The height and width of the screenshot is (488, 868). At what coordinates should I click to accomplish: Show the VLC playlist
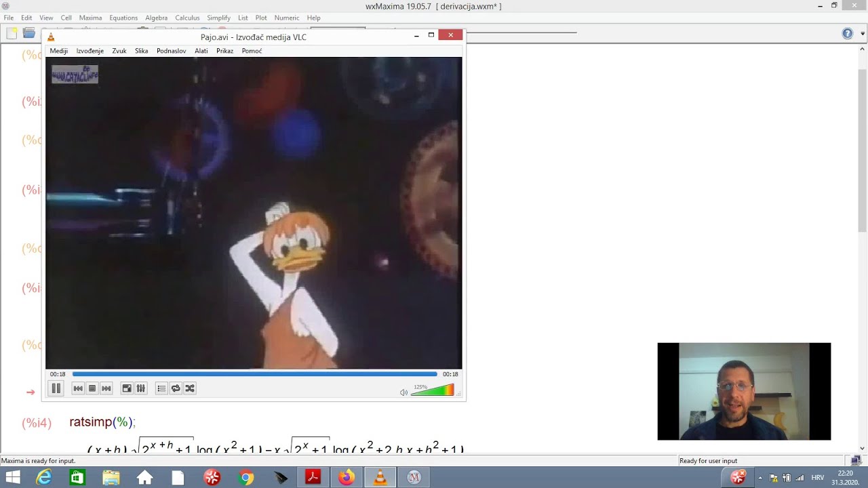(x=161, y=388)
